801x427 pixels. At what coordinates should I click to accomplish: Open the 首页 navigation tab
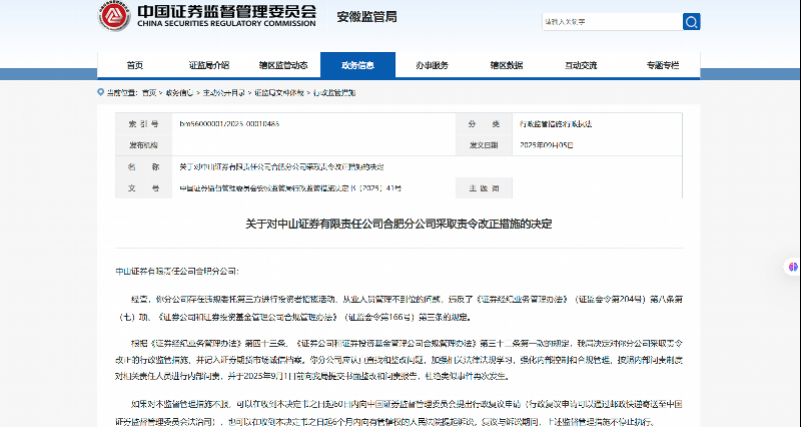(x=135, y=65)
